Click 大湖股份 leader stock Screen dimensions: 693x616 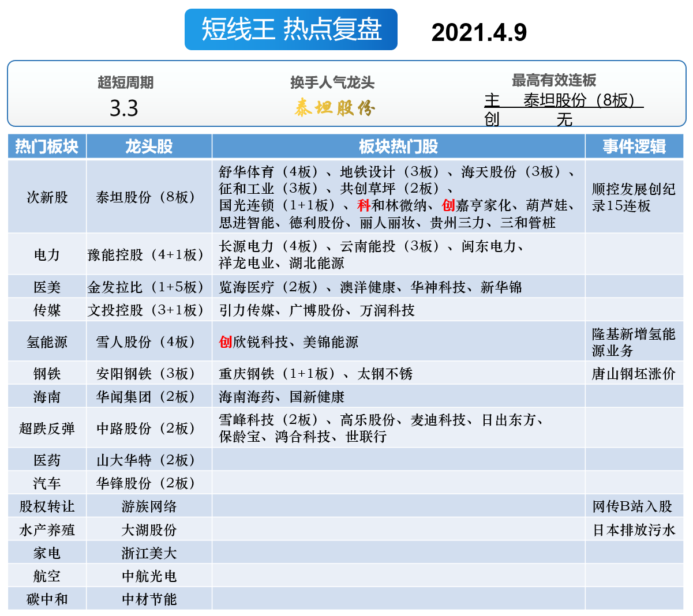click(x=149, y=530)
